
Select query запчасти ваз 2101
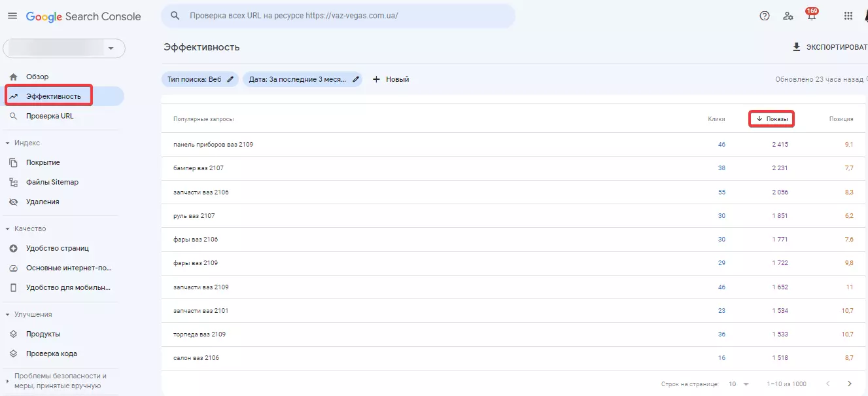(201, 310)
